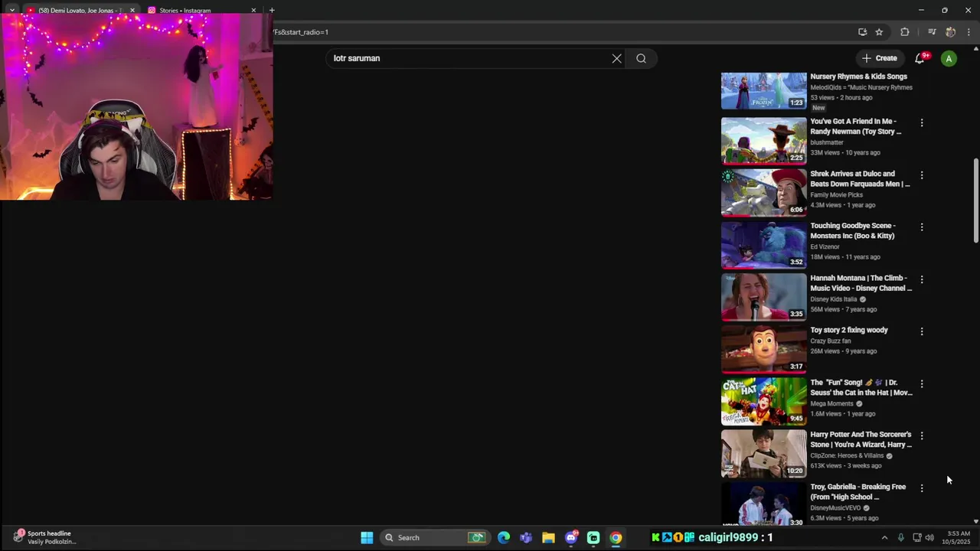
Task: Open the Breaking Free video thumbnail
Action: pyautogui.click(x=763, y=504)
